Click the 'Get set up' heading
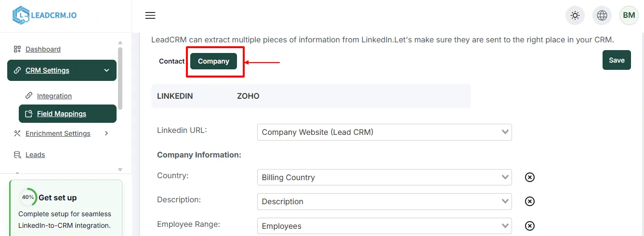 pos(58,197)
